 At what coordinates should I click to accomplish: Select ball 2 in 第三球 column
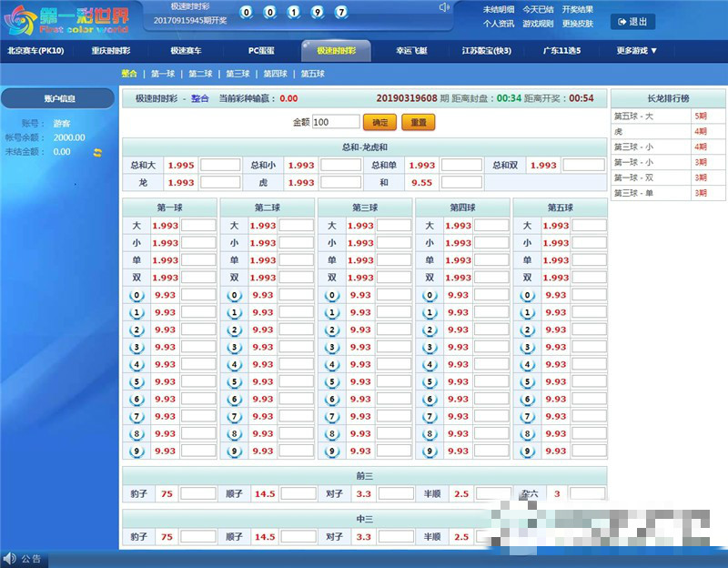332,330
